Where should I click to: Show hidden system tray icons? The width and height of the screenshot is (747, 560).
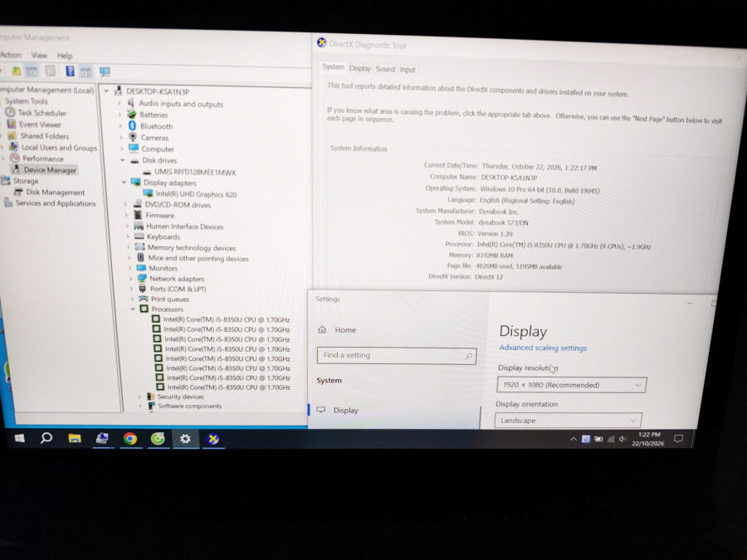pos(573,439)
